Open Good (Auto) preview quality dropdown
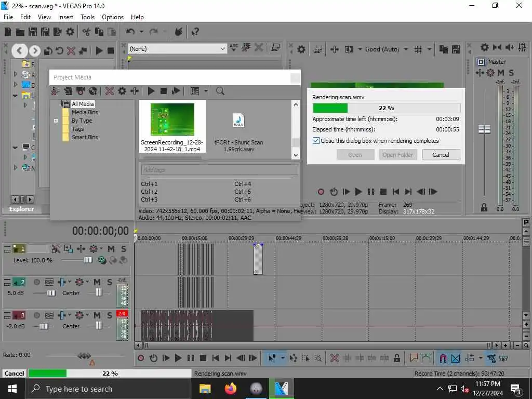The height and width of the screenshot is (399, 532). click(x=406, y=49)
